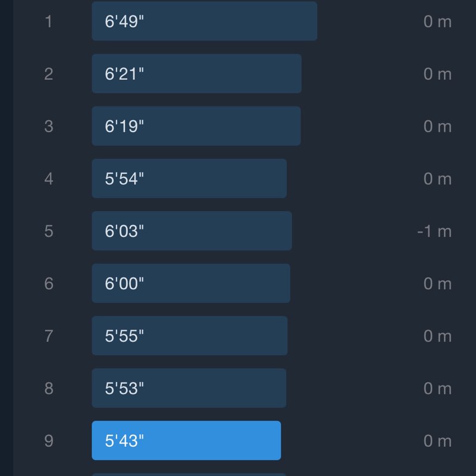Click the 6'21" split bar
The image size is (476, 476).
tap(196, 74)
